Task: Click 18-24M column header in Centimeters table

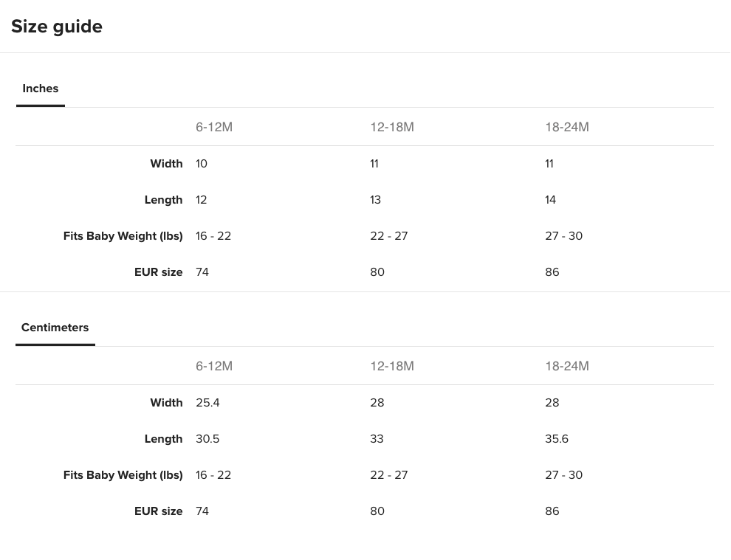Action: (x=567, y=366)
